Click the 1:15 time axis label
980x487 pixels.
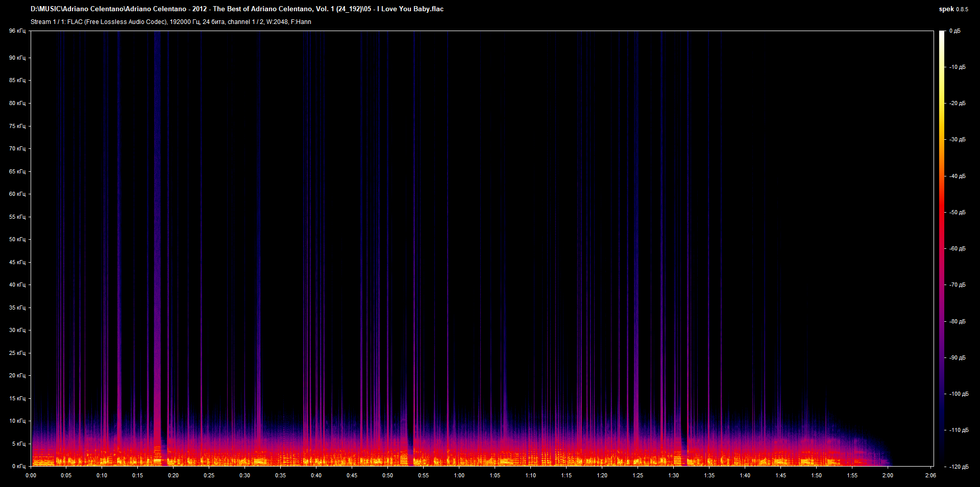(x=567, y=475)
